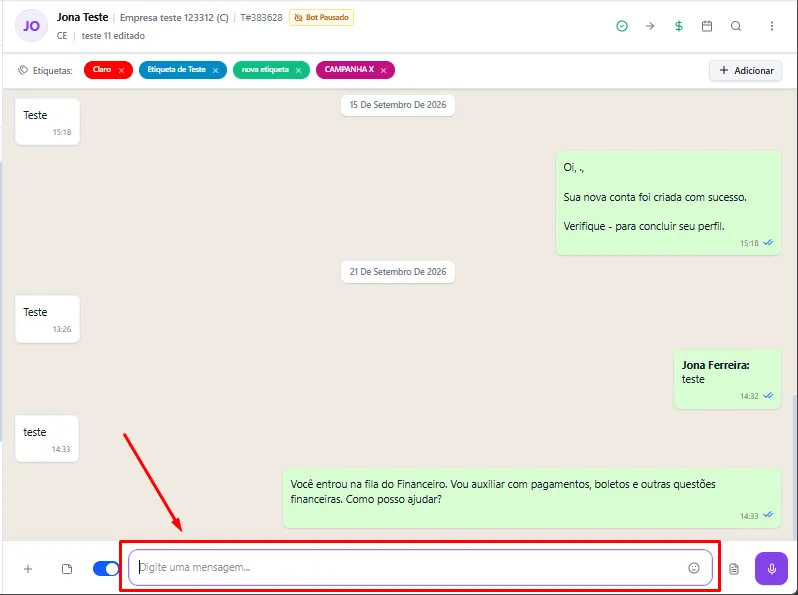Screen dimensions: 798x595
Task: Click the teste message at 14:33
Action: 47,438
